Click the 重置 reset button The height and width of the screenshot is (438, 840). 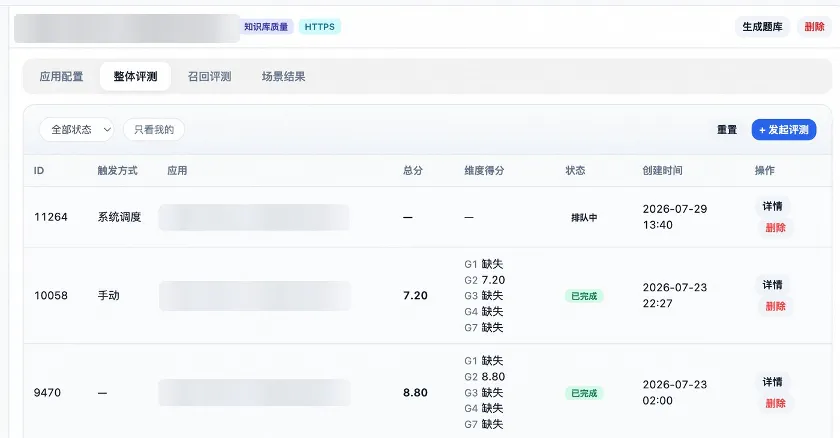[727, 130]
